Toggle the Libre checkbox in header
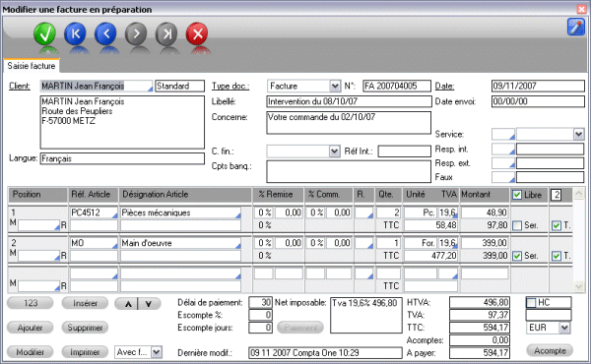Viewport: 591px width, 364px height. 517,195
